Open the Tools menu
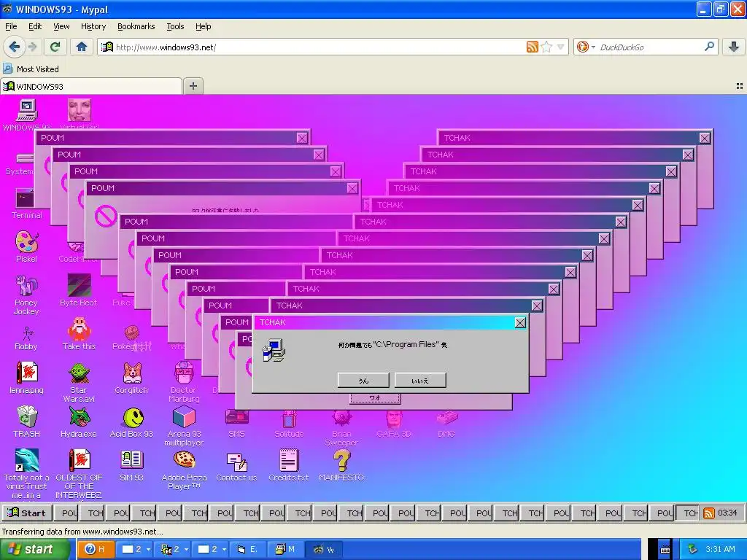 pyautogui.click(x=175, y=26)
